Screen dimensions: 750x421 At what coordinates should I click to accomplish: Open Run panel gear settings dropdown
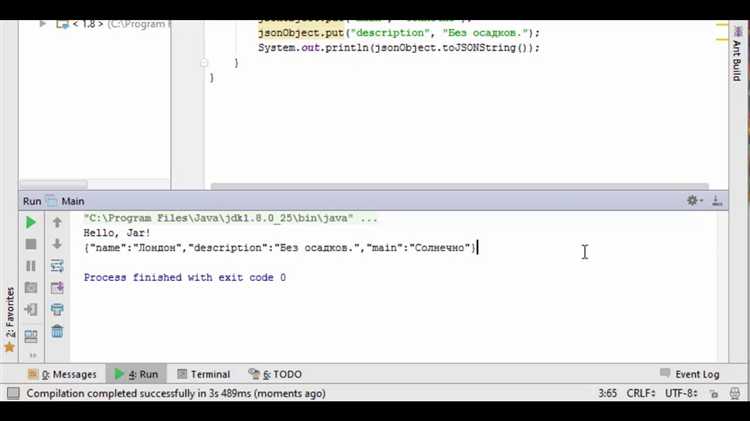pos(695,201)
